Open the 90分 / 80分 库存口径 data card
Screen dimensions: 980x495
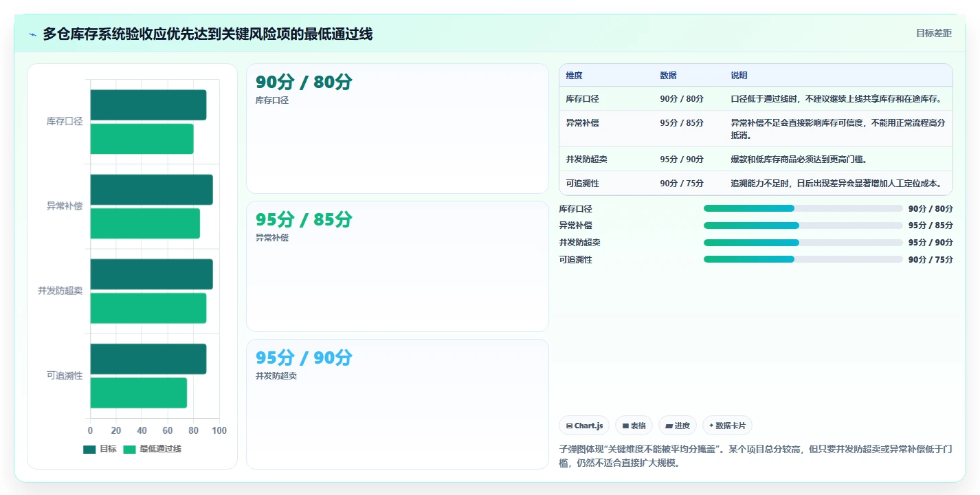click(x=397, y=129)
